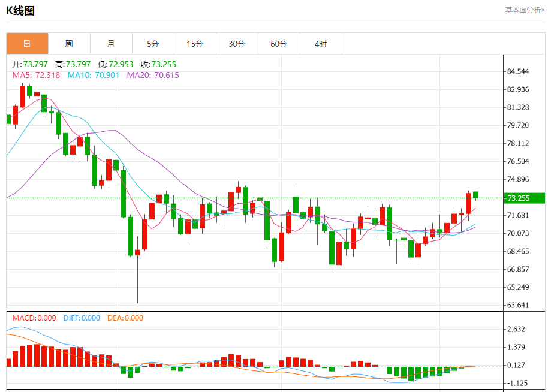The width and height of the screenshot is (551, 392).
Task: Click the 76.504 price axis label
Action: (518, 161)
